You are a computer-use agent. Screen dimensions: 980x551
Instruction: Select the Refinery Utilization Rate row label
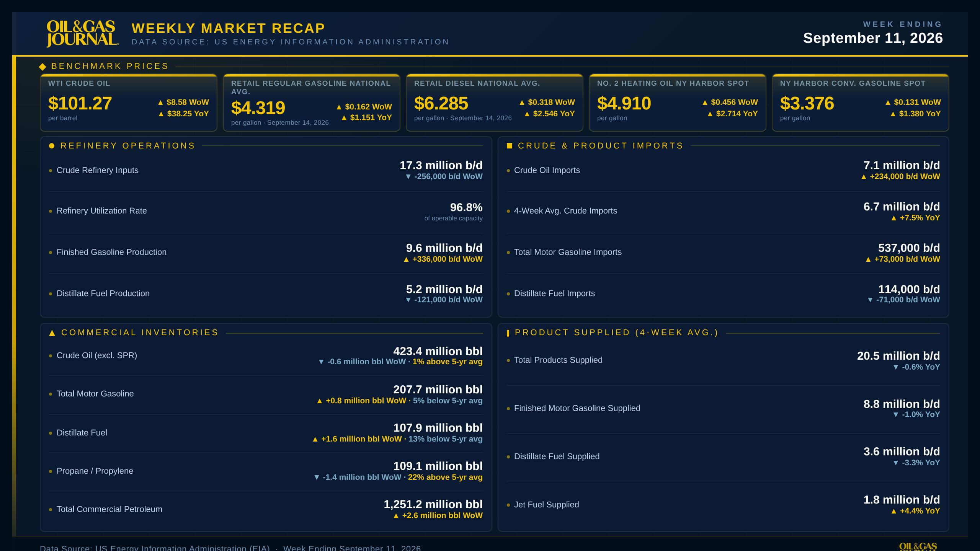[102, 211]
